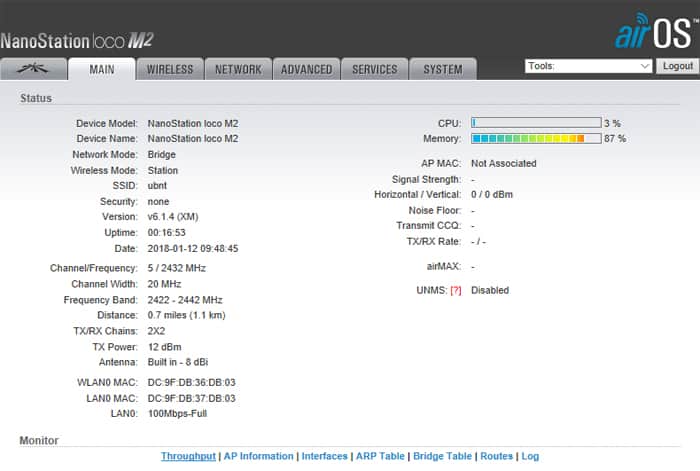Open the AP Information link
Image resolution: width=700 pixels, height=471 pixels.
point(258,456)
